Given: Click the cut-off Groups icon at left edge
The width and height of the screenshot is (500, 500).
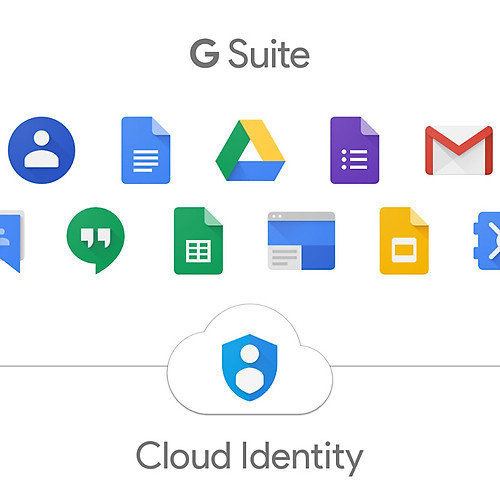Looking at the screenshot, I should tap(12, 241).
